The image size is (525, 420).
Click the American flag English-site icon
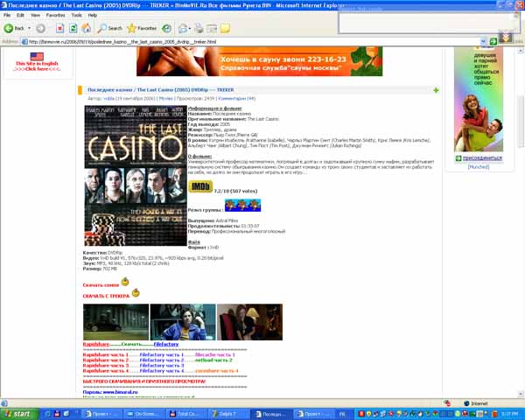pos(36,56)
